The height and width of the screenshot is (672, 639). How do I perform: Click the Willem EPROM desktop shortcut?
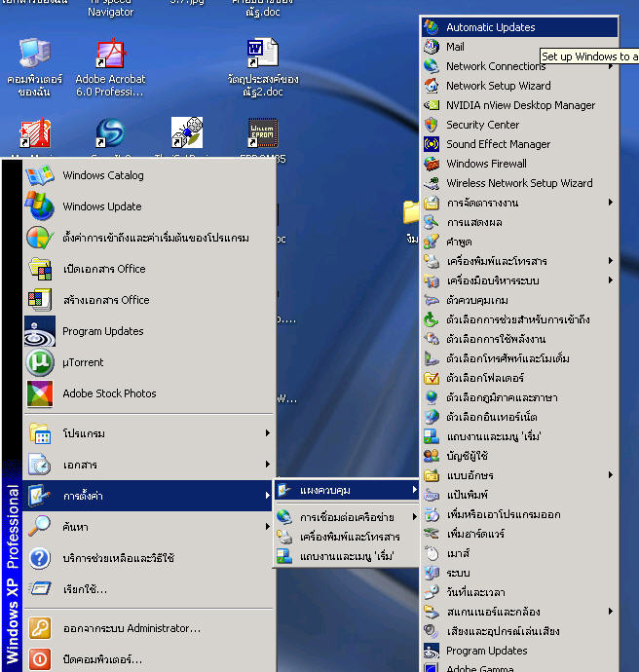(x=263, y=133)
